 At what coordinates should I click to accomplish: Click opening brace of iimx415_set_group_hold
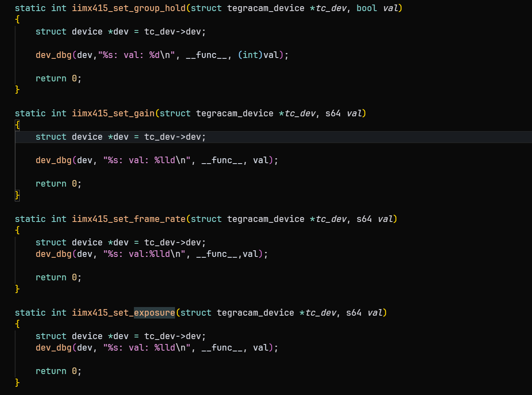[17, 20]
